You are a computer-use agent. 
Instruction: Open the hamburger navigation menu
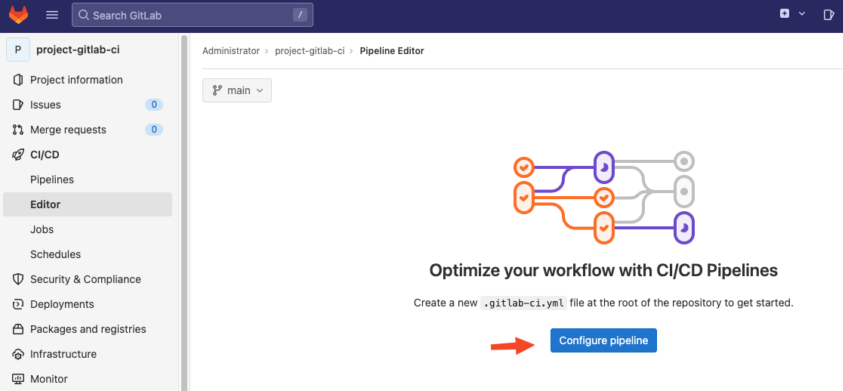(52, 15)
